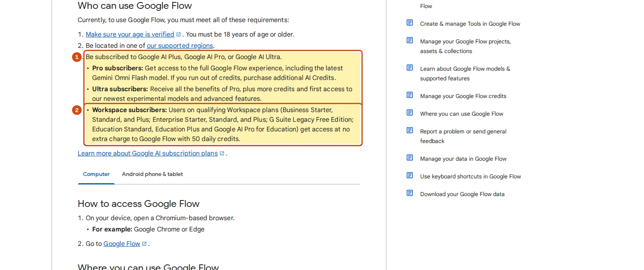Click article icon beside Manage Flow credits

410,95
